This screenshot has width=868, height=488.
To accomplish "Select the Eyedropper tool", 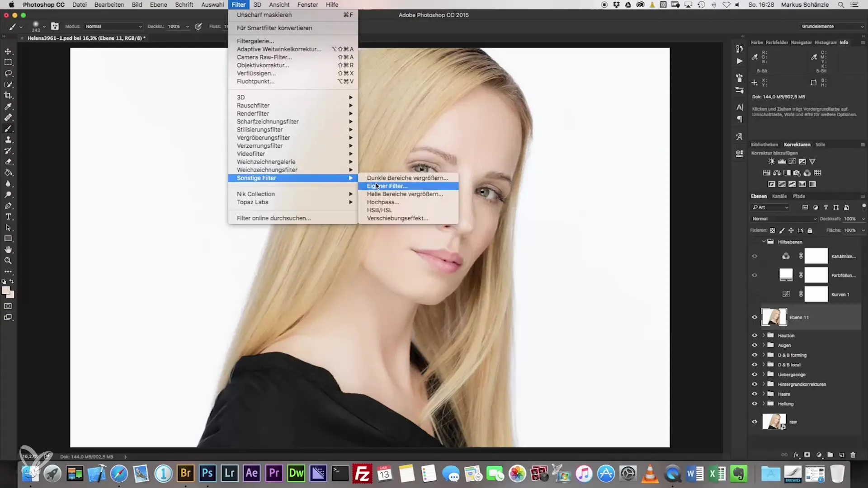I will (8, 107).
